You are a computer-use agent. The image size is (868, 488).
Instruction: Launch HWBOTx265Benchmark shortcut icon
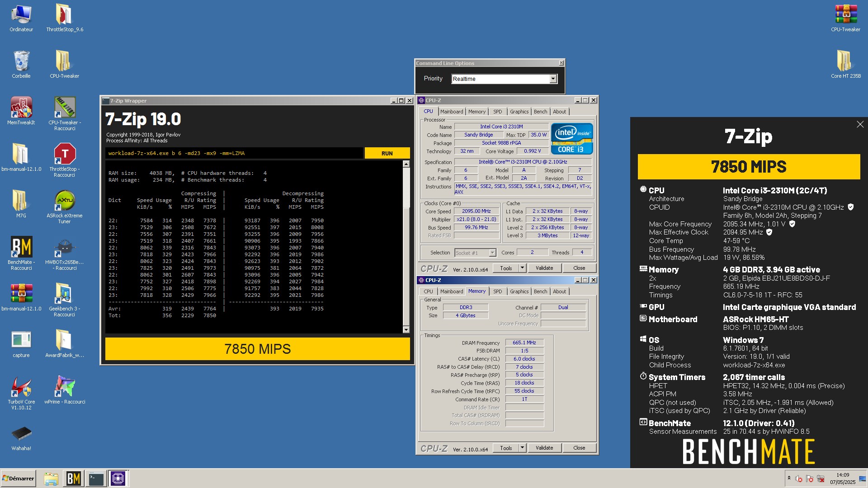65,253
